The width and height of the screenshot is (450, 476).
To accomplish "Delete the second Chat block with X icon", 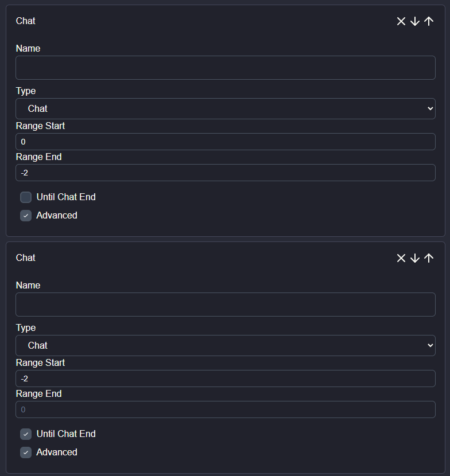I will 401,258.
